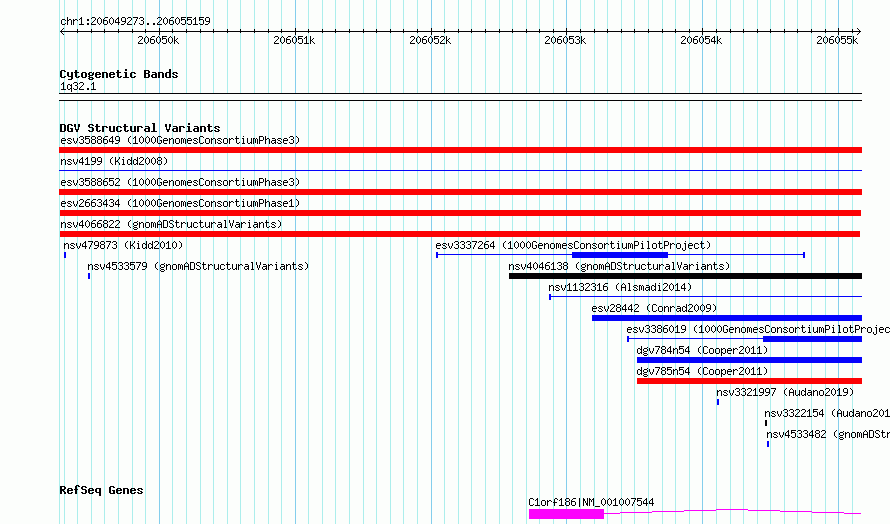Click the magenta C1orf186 exon block
The image size is (890, 524).
[566, 514]
